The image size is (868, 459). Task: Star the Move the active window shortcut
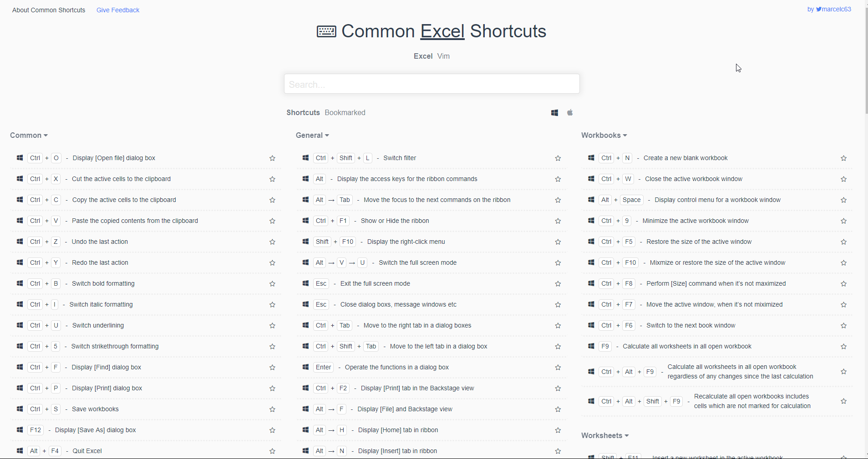(x=843, y=305)
